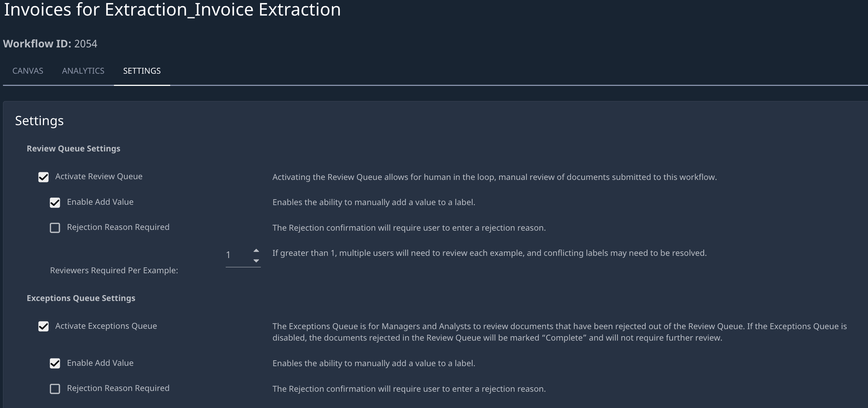Enable Rejection Reason Required under Review Queue Settings

[x=55, y=228]
